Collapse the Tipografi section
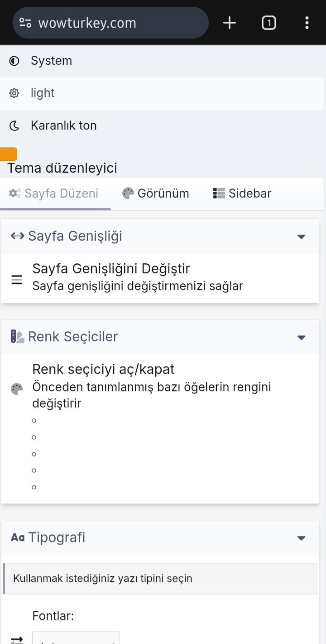 (x=301, y=538)
